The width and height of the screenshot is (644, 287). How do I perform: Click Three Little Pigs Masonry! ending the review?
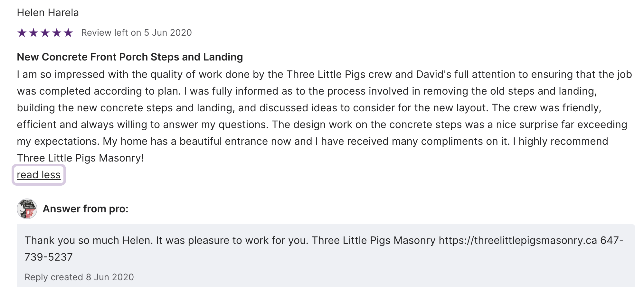pyautogui.click(x=80, y=158)
